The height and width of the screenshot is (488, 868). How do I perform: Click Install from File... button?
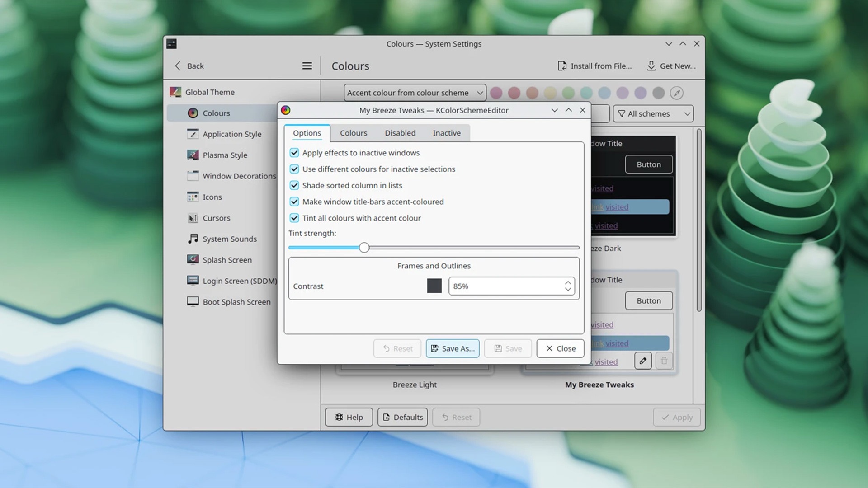tap(594, 66)
